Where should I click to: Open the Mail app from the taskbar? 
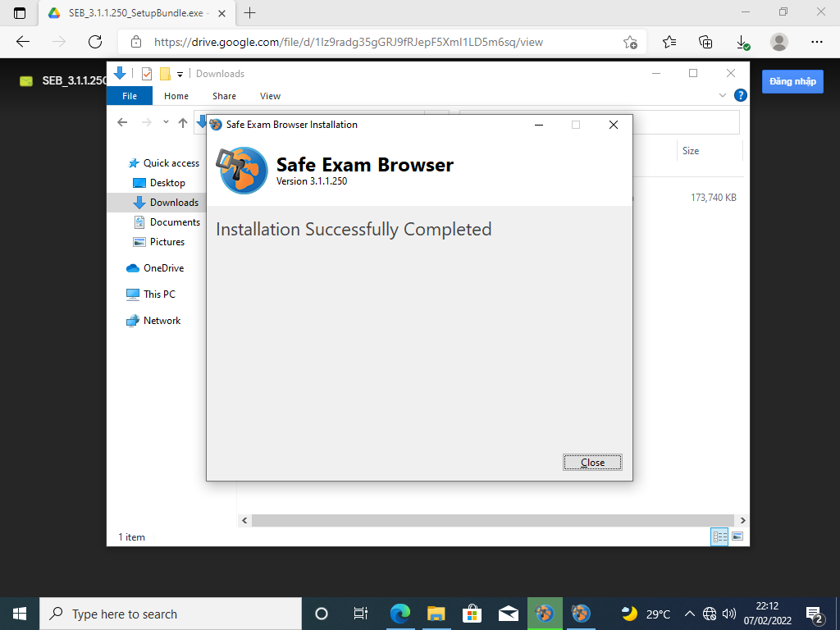pos(508,613)
